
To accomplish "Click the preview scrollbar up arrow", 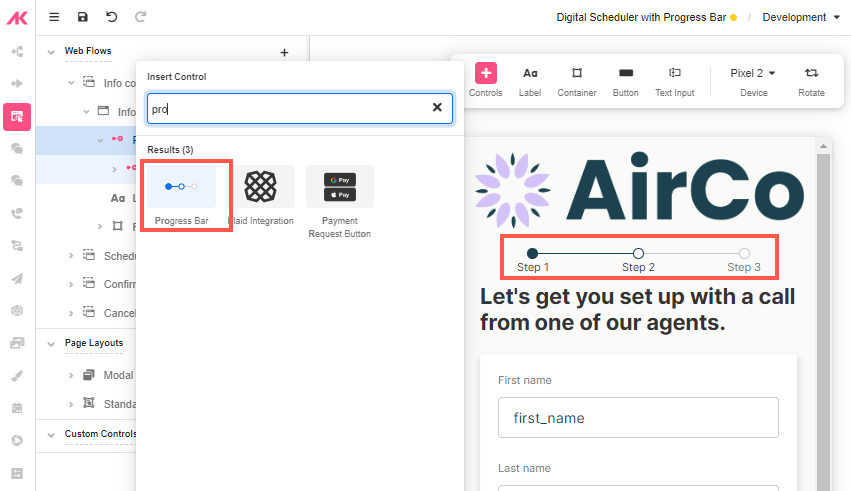I will [x=823, y=146].
